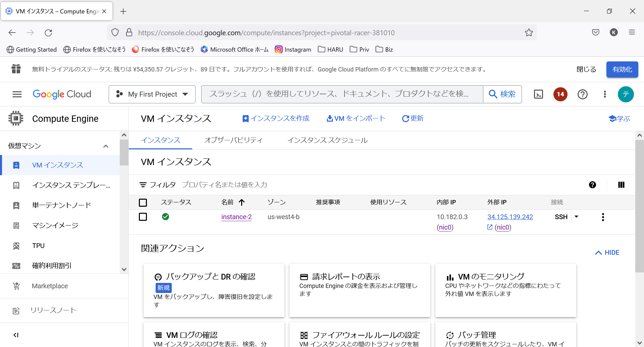Open the three-dot settings menu in header

pos(605,94)
